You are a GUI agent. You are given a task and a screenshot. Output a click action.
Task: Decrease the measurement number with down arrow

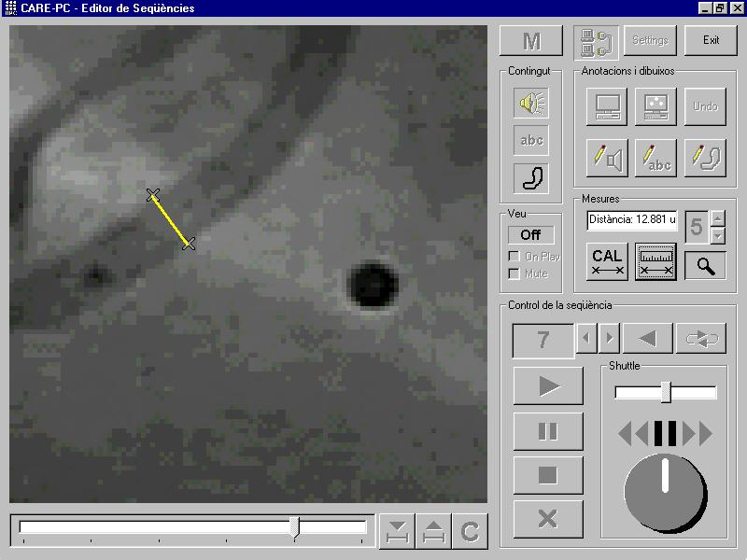(717, 235)
